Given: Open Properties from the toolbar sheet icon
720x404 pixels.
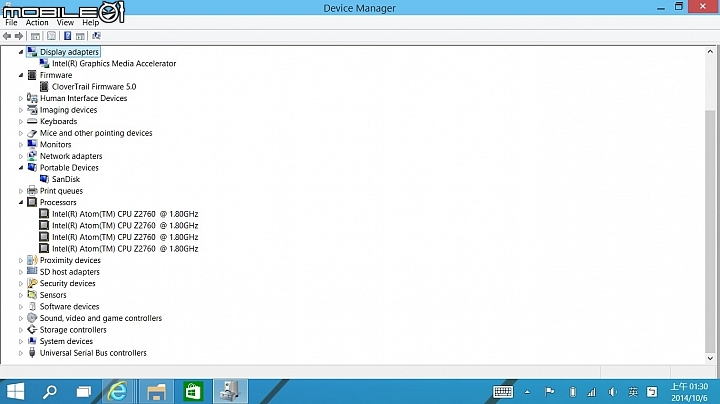Looking at the screenshot, I should tap(51, 36).
